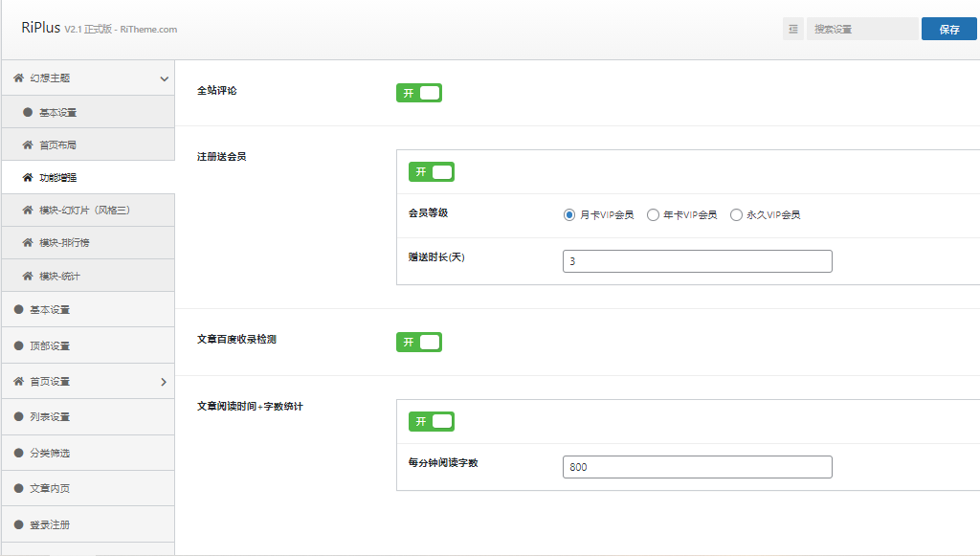
Task: Click home icon next to 模块-统计
Action: pos(28,277)
